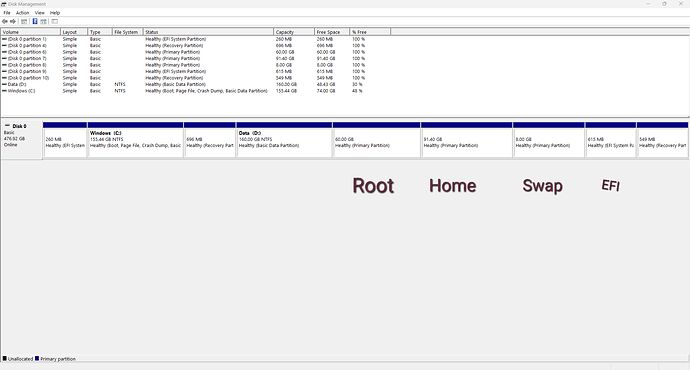Open the Action menu
Screen dimensions: 690x370
[22, 13]
